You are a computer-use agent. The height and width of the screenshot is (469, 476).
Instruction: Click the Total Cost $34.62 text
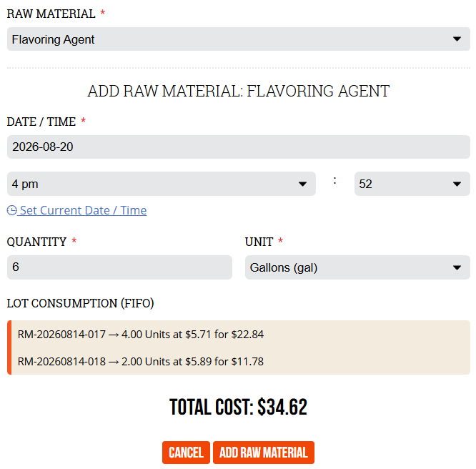[238, 407]
